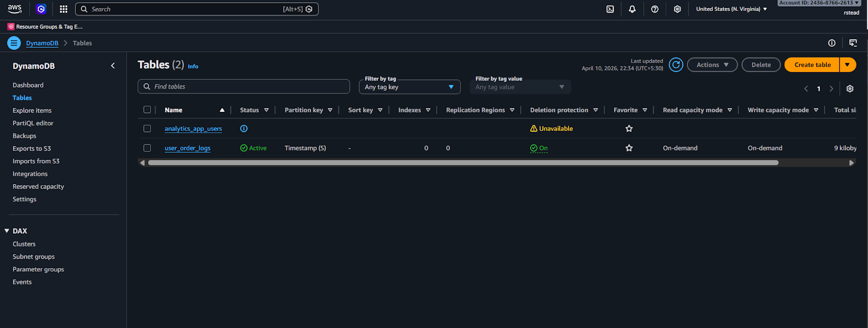Go to Explore items in sidebar
Viewport: 868px width, 328px height.
click(32, 110)
